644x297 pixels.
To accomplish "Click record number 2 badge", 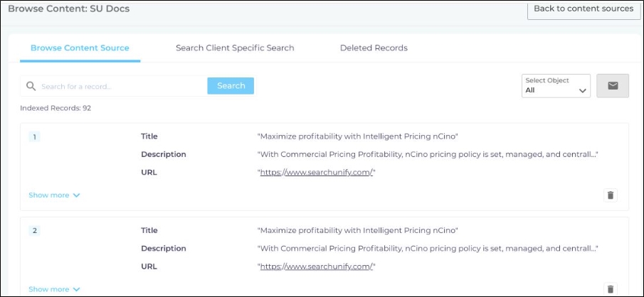I will (34, 230).
